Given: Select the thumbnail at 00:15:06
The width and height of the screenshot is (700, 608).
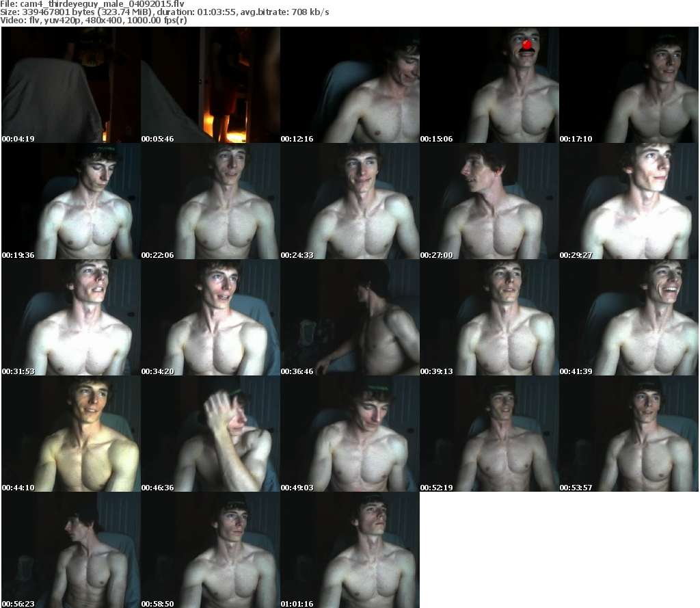Looking at the screenshot, I should [x=489, y=85].
